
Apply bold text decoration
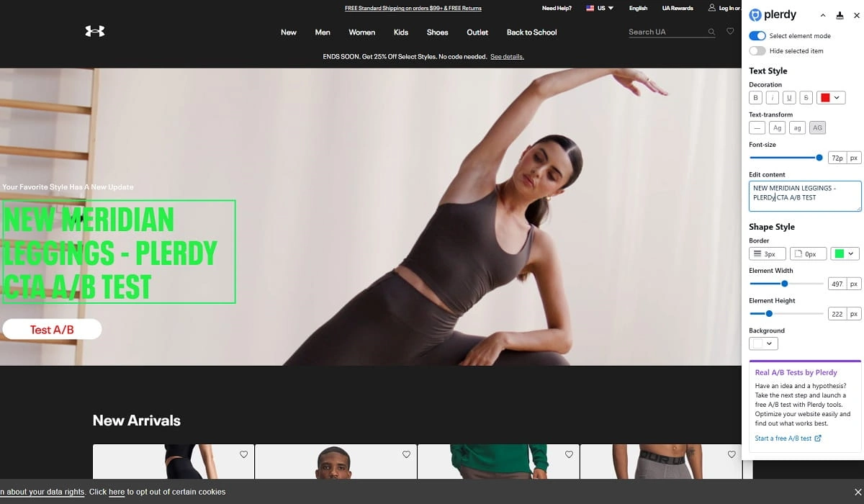point(755,98)
